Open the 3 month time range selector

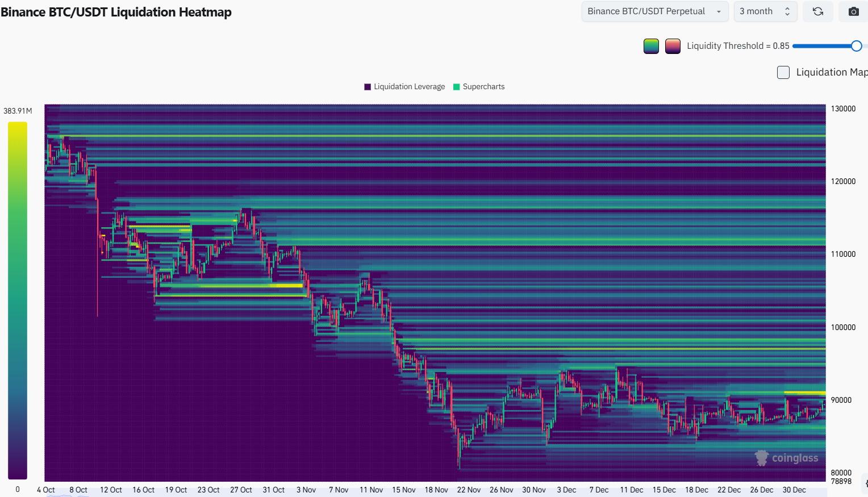coord(756,11)
